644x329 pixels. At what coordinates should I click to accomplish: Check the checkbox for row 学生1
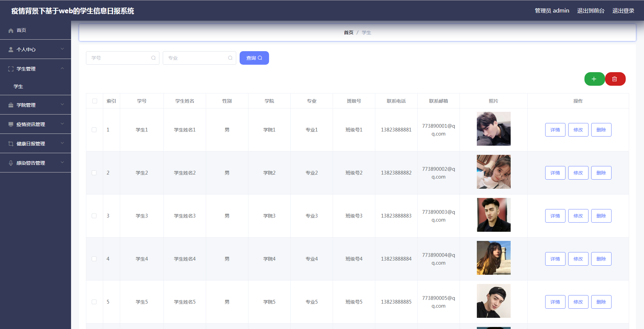pyautogui.click(x=94, y=130)
